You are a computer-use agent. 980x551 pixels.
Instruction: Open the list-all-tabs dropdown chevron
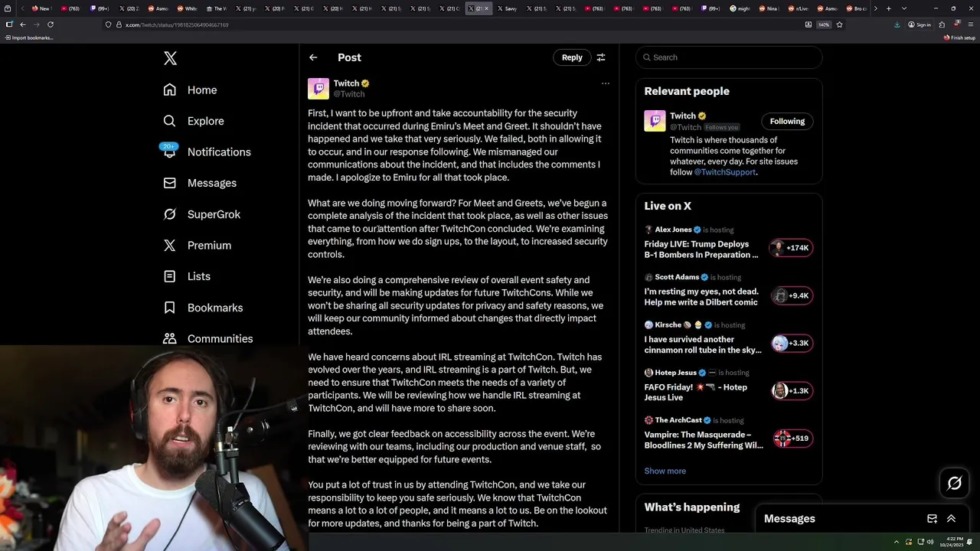[x=904, y=8]
